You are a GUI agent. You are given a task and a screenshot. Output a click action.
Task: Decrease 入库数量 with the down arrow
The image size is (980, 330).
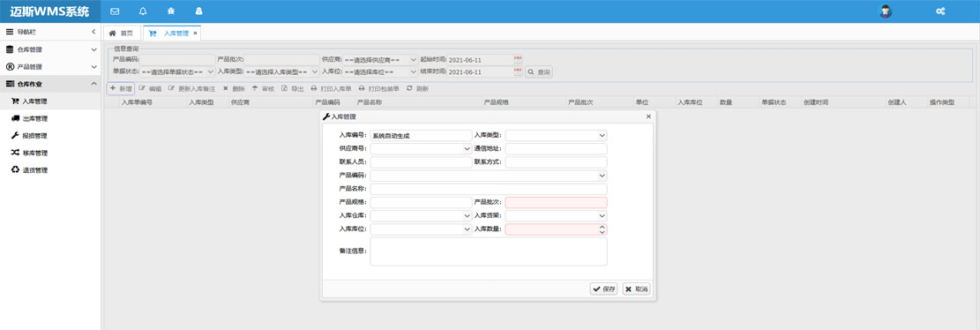[x=602, y=233]
